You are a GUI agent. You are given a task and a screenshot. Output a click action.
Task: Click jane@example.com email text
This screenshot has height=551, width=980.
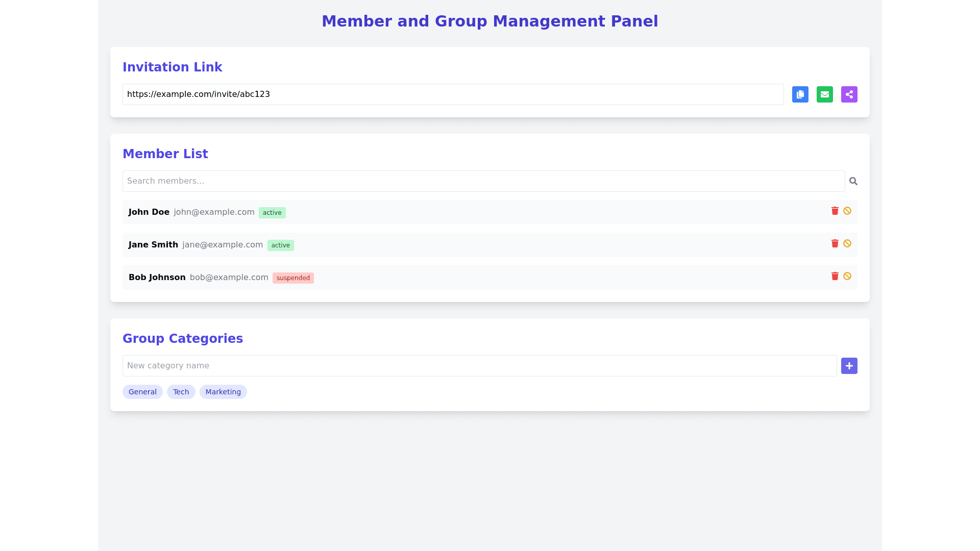point(223,245)
